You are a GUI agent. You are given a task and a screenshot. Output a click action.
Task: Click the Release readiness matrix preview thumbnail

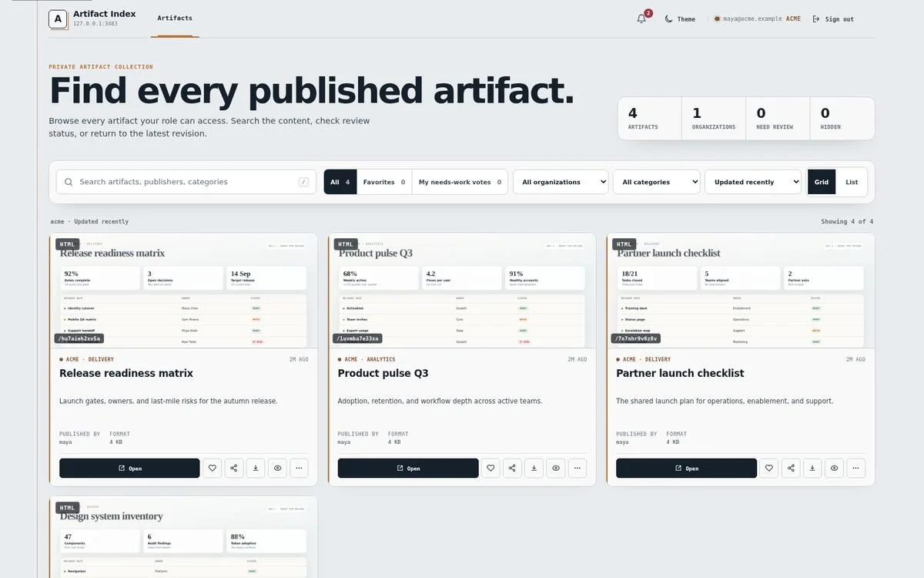click(x=183, y=291)
